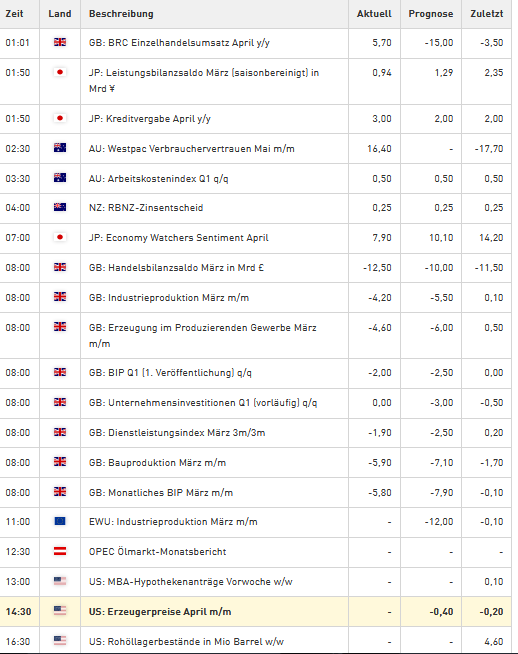Click the Prognose value '-0,40' for Erzeugerpreise
Image resolution: width=518 pixels, height=654 pixels.
[441, 611]
